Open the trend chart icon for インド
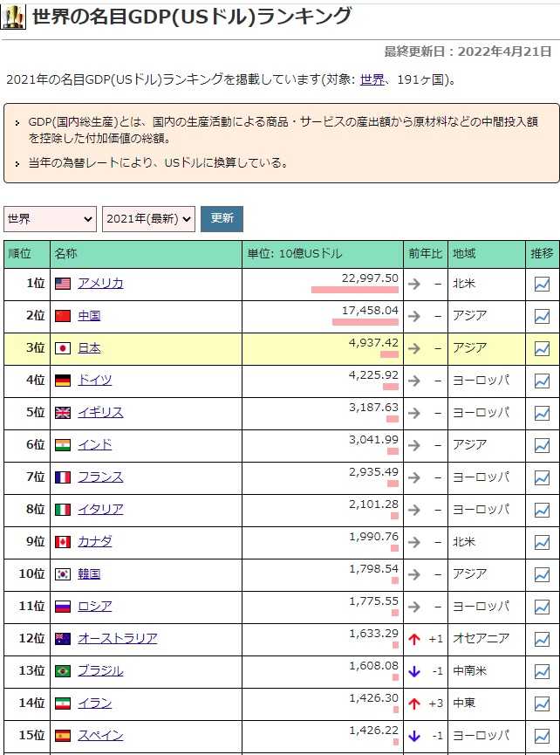 point(542,445)
